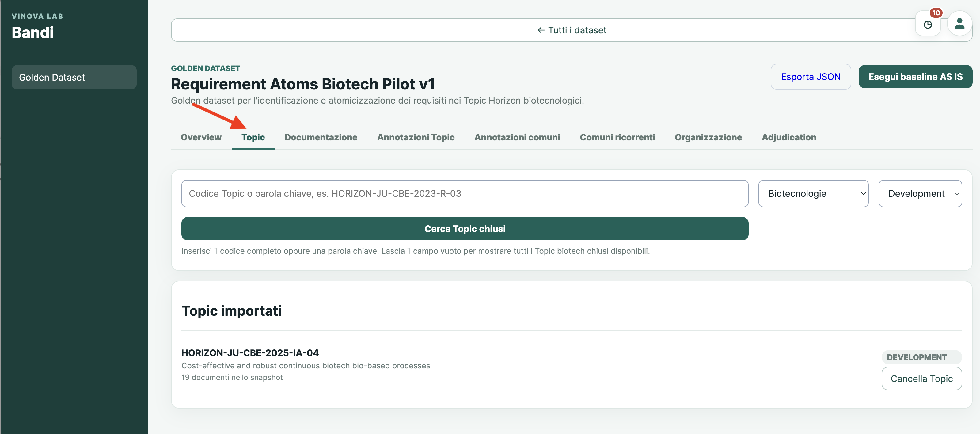Screen dimensions: 980x434
Task: Switch to Annotazioni Topic tab
Action: [x=416, y=137]
